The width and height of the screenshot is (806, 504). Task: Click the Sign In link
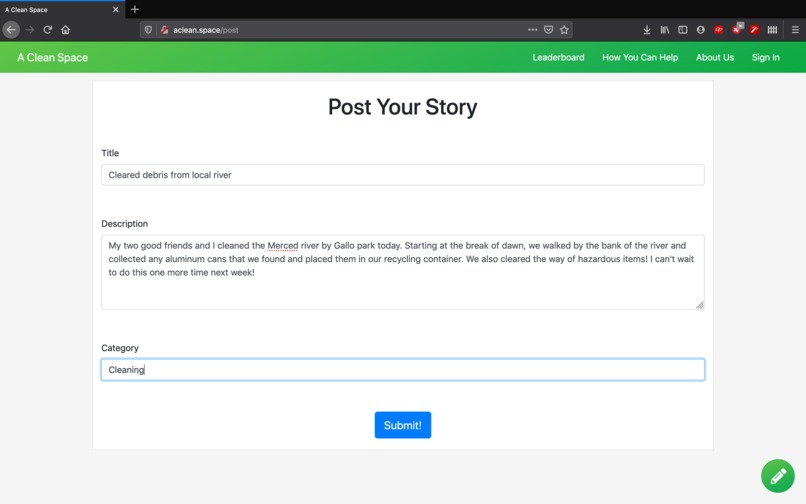765,58
